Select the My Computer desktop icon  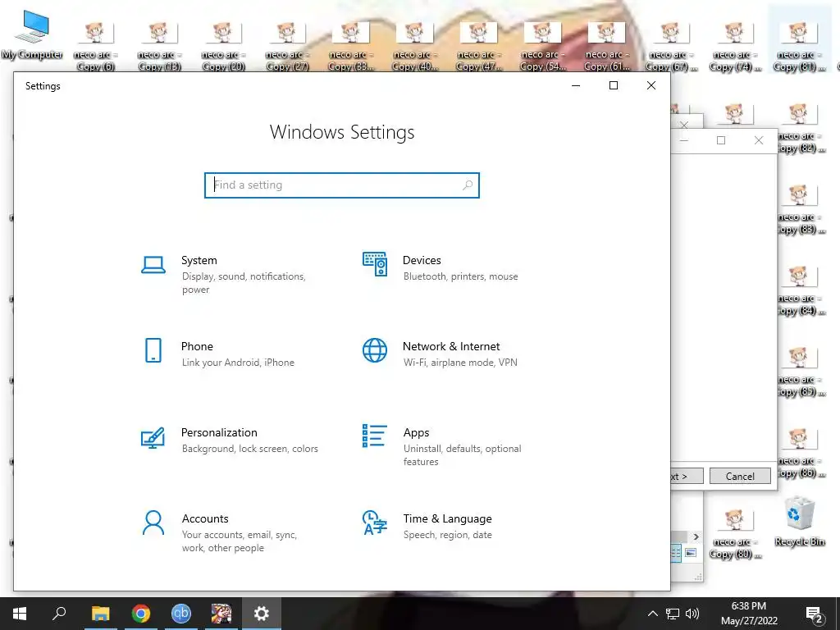(32, 35)
